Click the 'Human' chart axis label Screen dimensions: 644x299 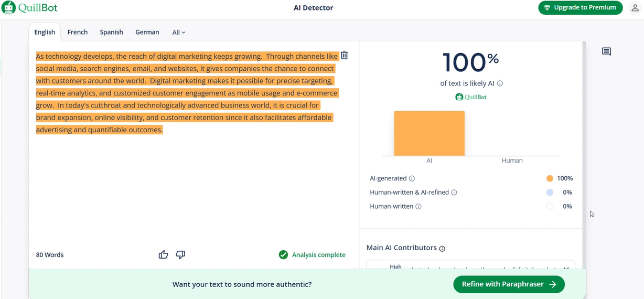click(x=512, y=161)
